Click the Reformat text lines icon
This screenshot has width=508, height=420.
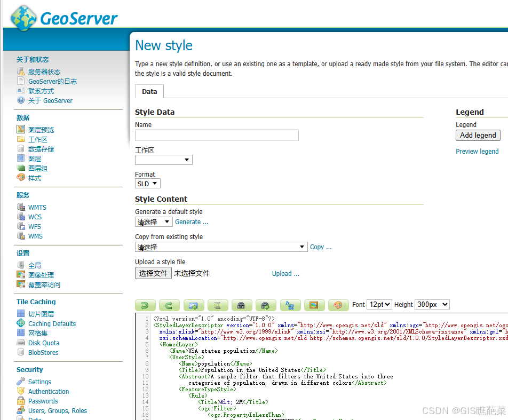click(x=217, y=305)
